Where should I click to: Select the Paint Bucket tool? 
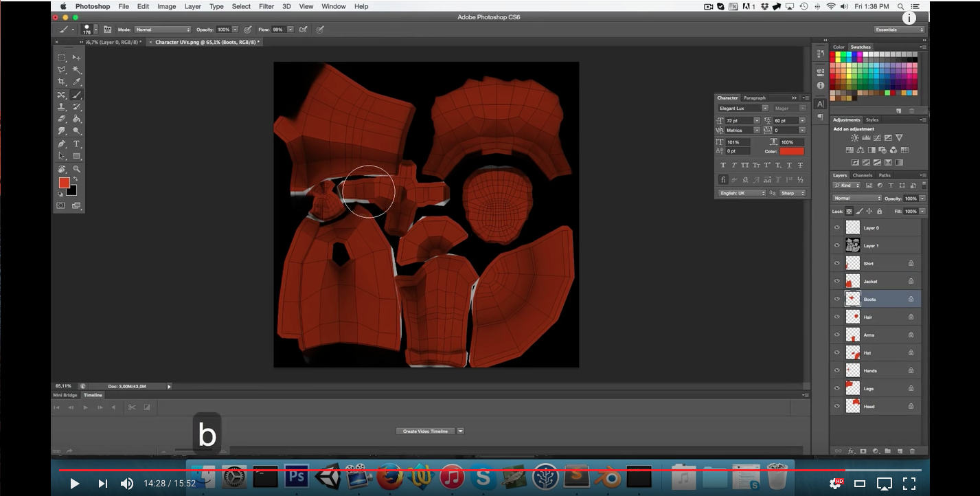(77, 119)
